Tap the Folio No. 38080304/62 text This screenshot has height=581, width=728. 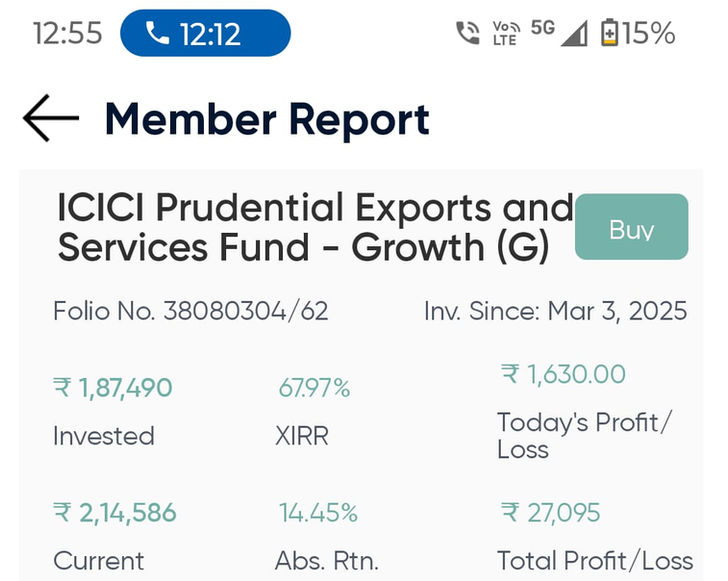click(x=191, y=311)
